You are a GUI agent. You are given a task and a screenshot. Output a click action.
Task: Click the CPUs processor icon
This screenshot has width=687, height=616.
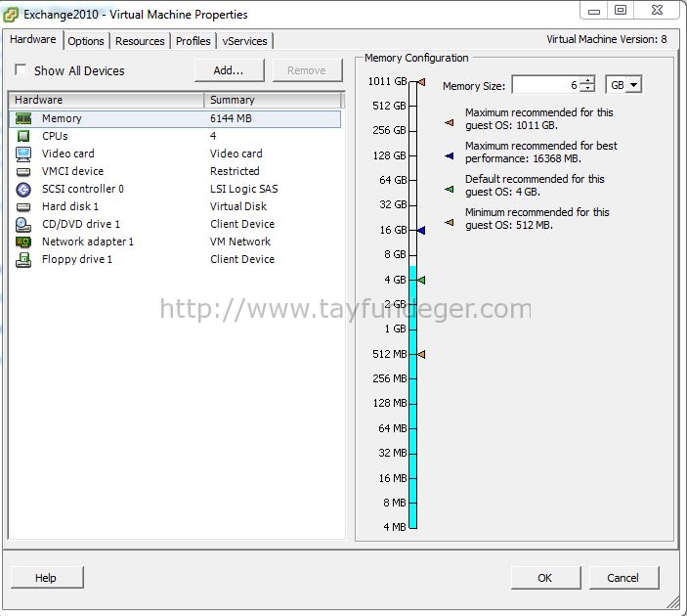point(23,136)
